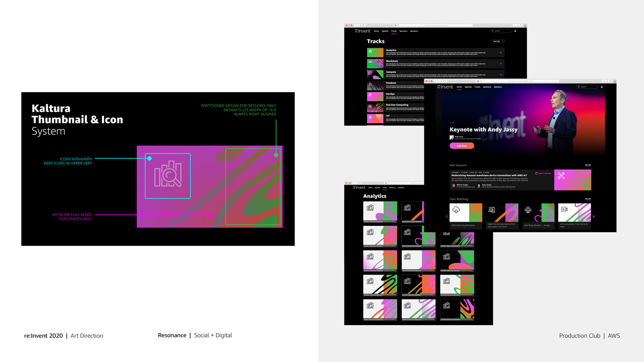Viewport: 644px width, 362px height.
Task: Click the Join Now button
Action: tap(462, 145)
